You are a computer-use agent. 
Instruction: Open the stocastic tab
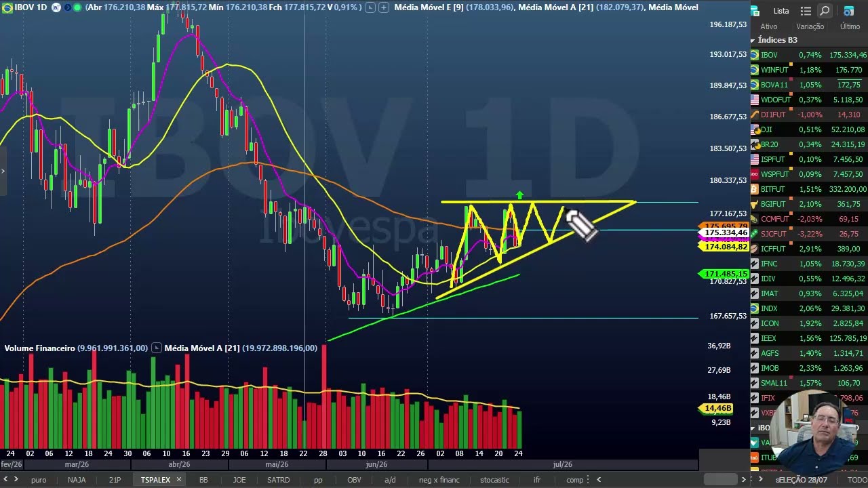pos(494,480)
